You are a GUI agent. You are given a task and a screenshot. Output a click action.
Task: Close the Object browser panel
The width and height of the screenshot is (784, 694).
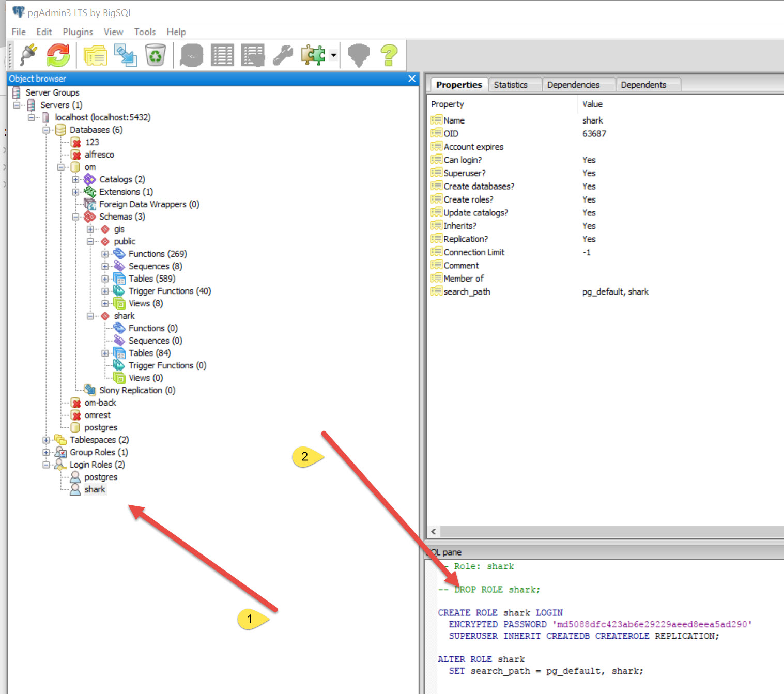click(x=412, y=79)
